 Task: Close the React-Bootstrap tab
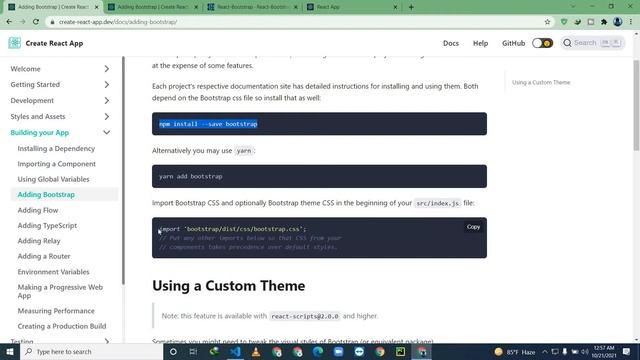(296, 7)
